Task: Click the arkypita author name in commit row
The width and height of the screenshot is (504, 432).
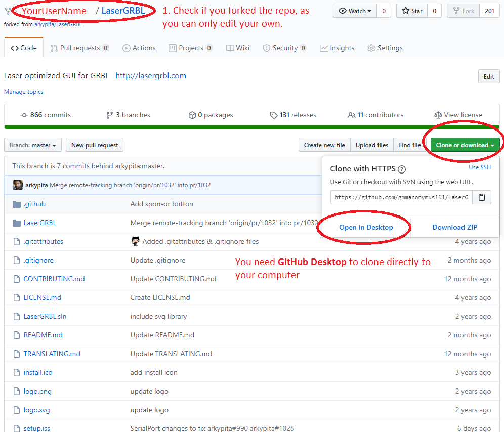Action: coord(36,185)
